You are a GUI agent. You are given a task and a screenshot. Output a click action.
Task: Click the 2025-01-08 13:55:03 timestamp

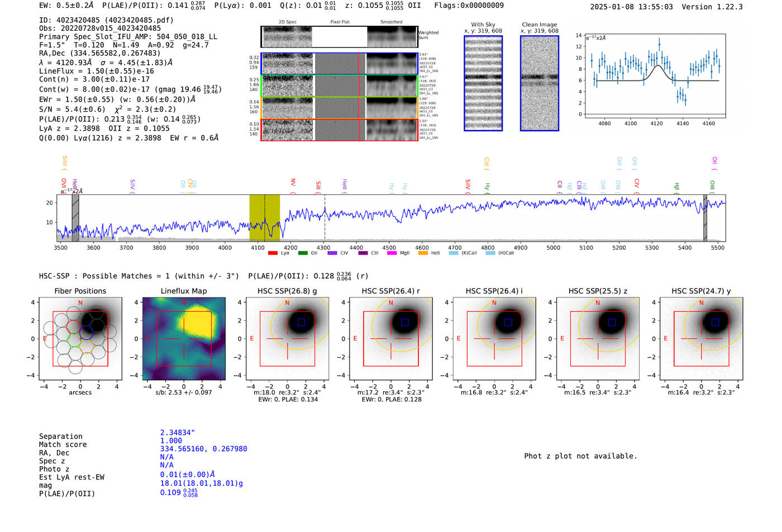pyautogui.click(x=631, y=7)
